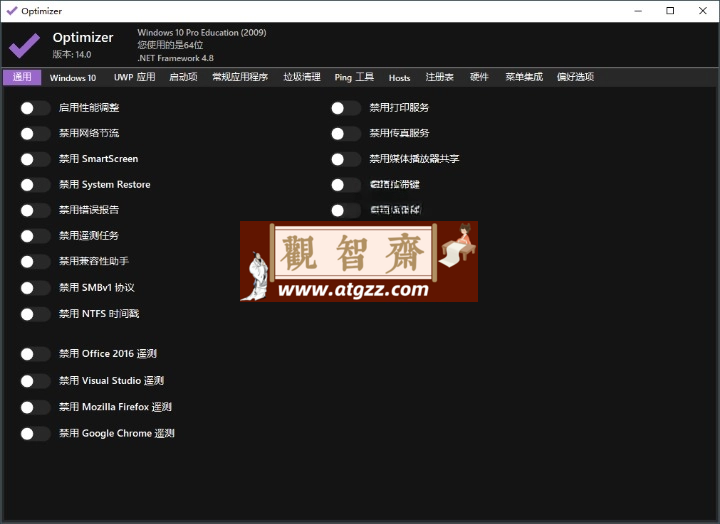Click the large purple Optimizer checkmark logo

click(x=24, y=45)
